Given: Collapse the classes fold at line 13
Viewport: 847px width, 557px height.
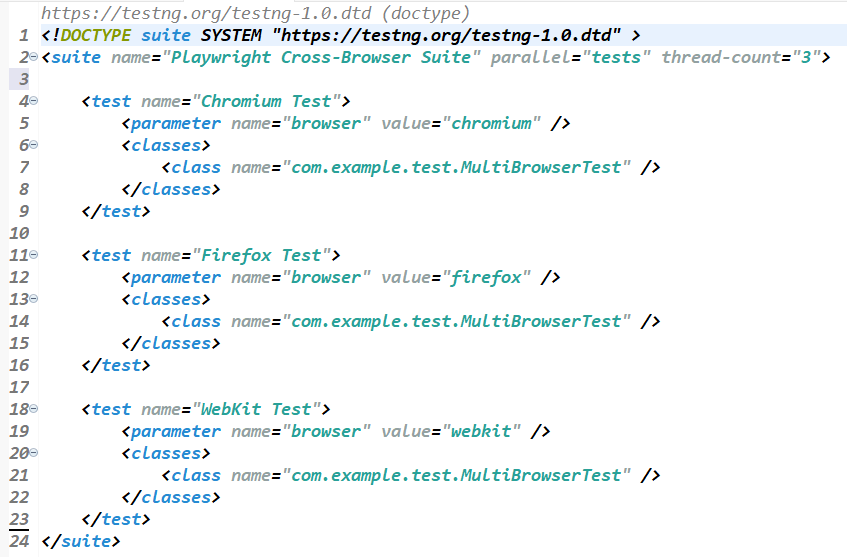Looking at the screenshot, I should point(33,299).
